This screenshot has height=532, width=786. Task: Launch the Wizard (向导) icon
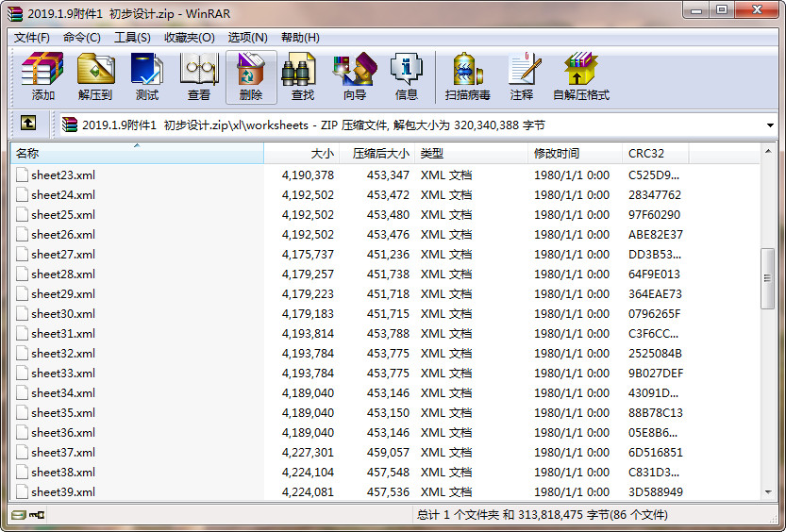355,76
